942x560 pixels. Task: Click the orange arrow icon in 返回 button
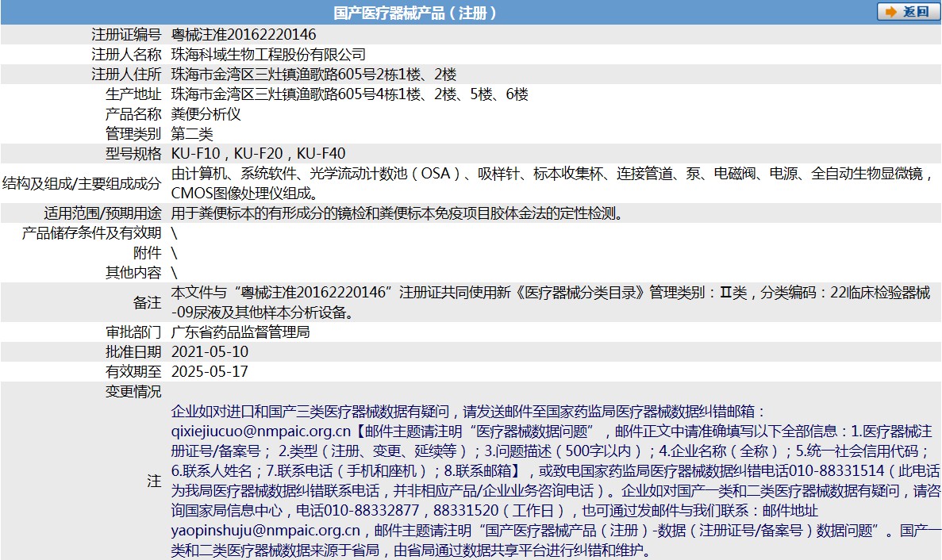[891, 12]
